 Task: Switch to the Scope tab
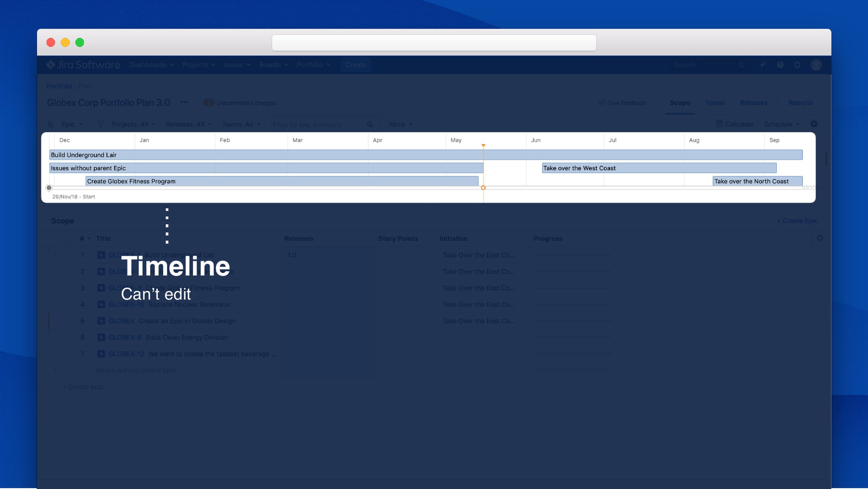(680, 103)
